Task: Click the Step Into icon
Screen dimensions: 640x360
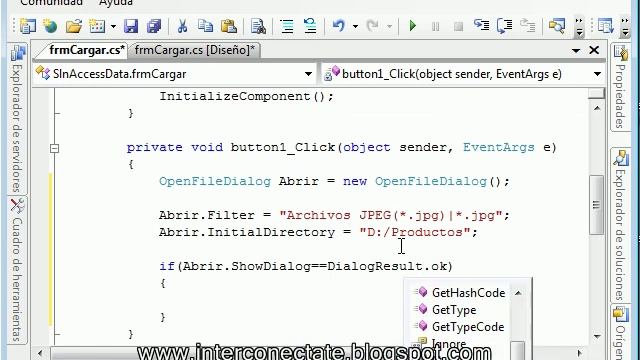Action: click(482, 26)
